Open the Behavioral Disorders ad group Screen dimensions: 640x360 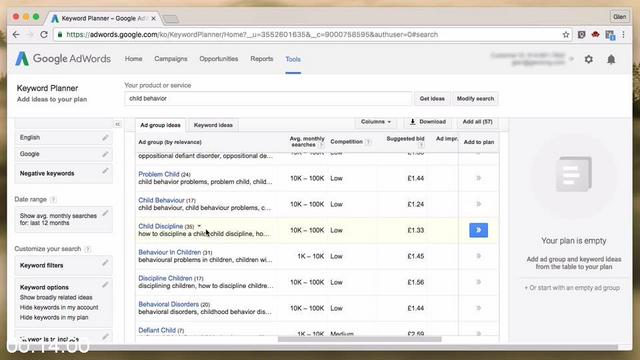168,304
